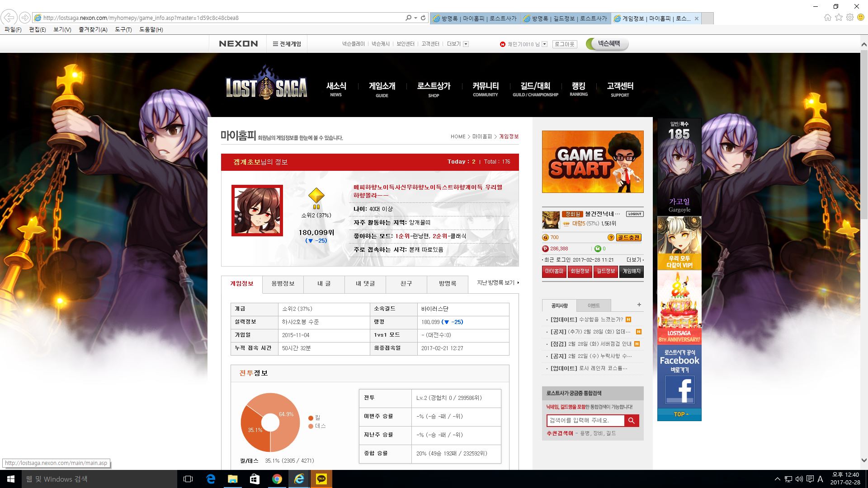
Task: Click the 넥슨혜택 button
Action: pos(607,44)
